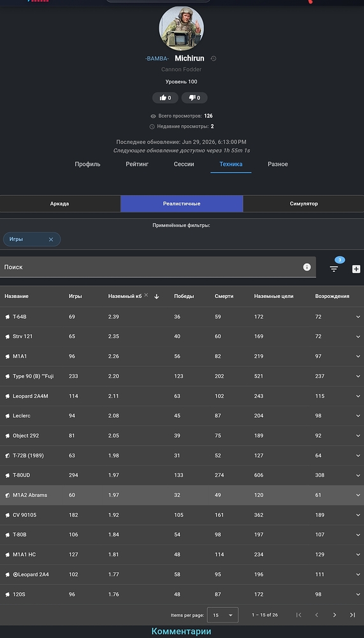This screenshot has width=364, height=638.
Task: Go to previous page of table
Action: point(316,615)
